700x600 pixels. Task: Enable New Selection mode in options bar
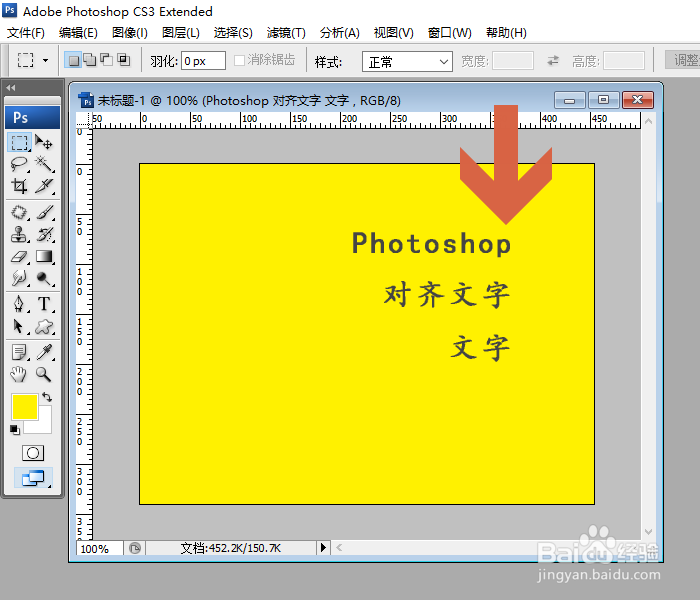coord(74,60)
